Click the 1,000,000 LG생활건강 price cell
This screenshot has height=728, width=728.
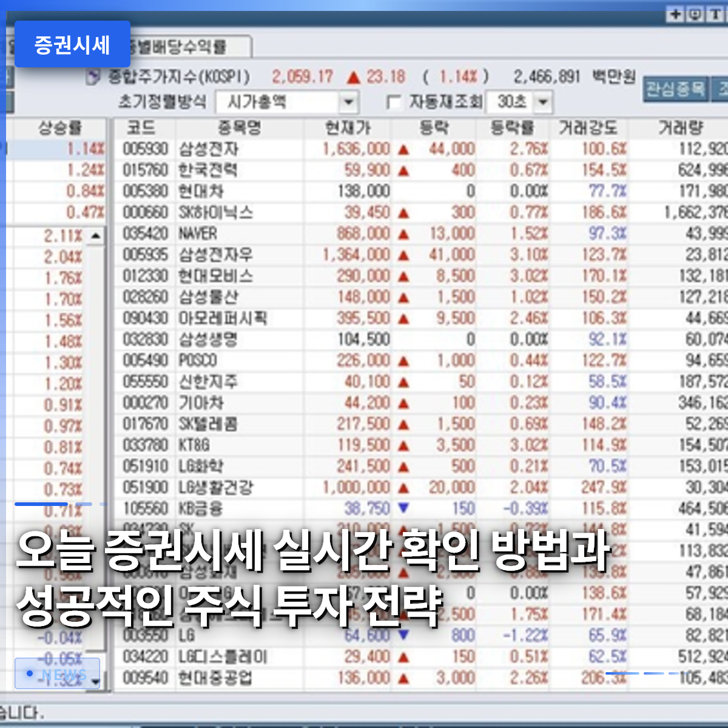point(356,487)
